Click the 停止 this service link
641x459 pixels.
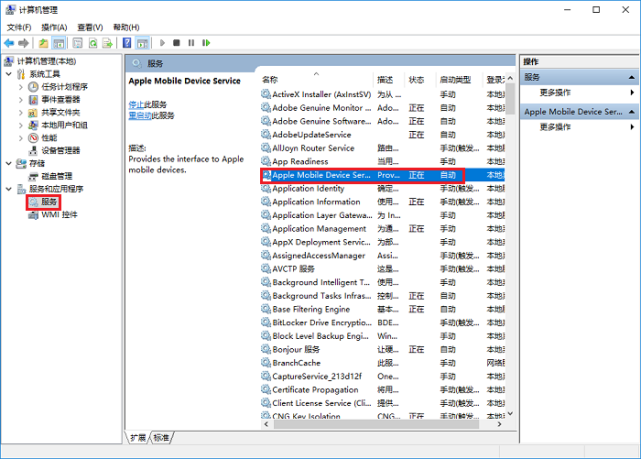coord(136,105)
